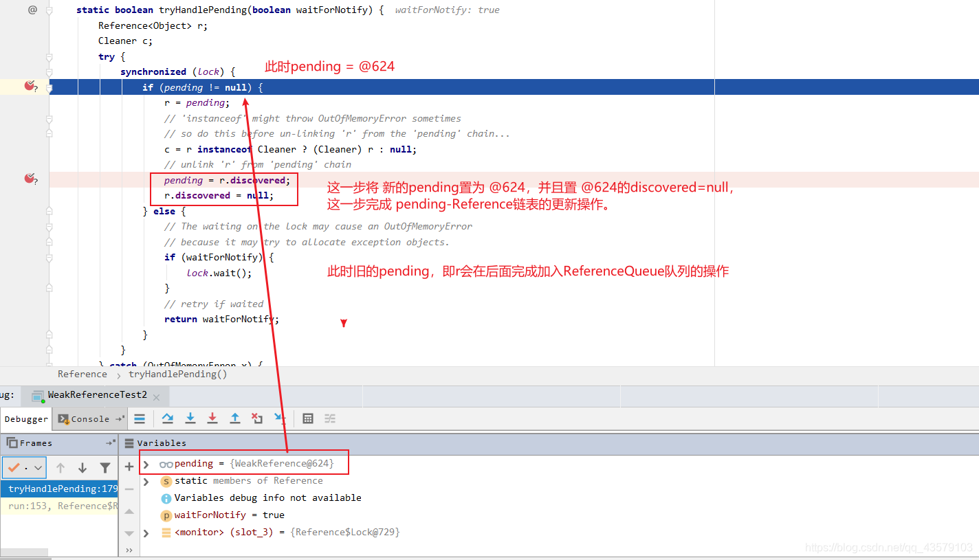Screen dimensions: 979x560
Task: Click the glasses watch icon beside pending
Action: tap(166, 464)
